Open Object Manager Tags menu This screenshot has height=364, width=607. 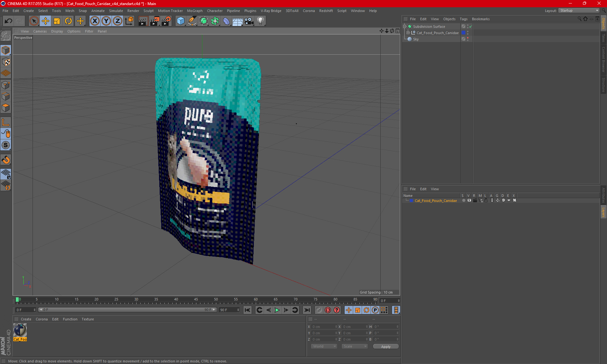pos(463,19)
